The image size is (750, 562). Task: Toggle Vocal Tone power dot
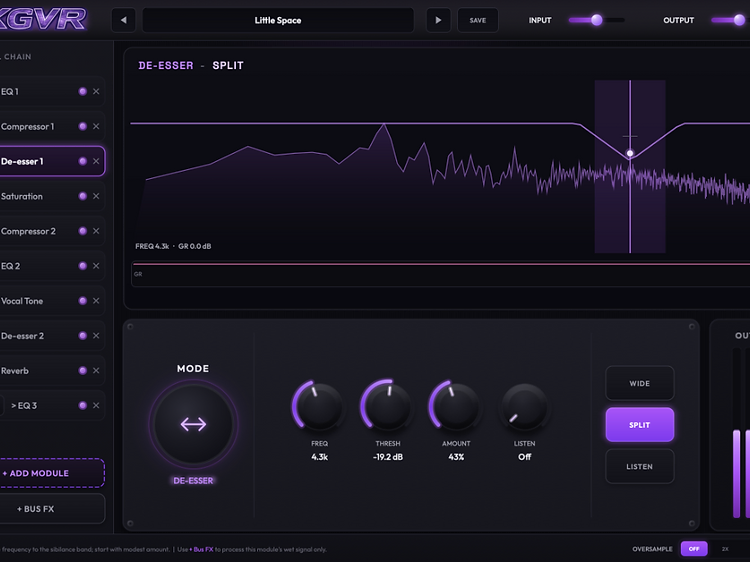(83, 301)
